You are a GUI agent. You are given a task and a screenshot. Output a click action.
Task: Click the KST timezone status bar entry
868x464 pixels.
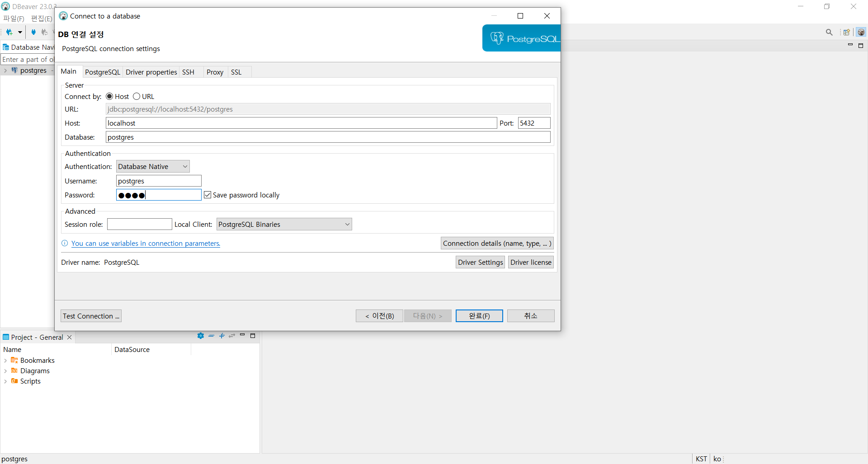(701, 459)
